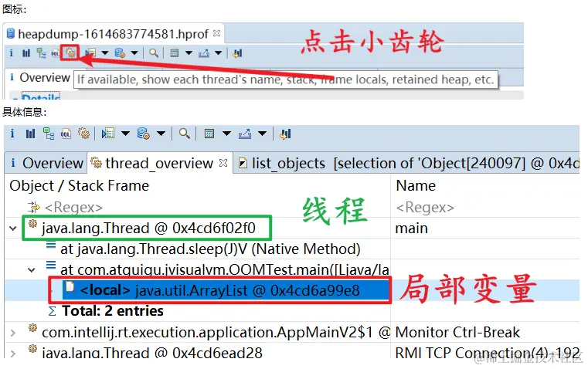Viewport: 588px width, 369px height.
Task: Collapse java.lang.Thread @ 0x4cd6f02f0 row
Action: [x=13, y=229]
